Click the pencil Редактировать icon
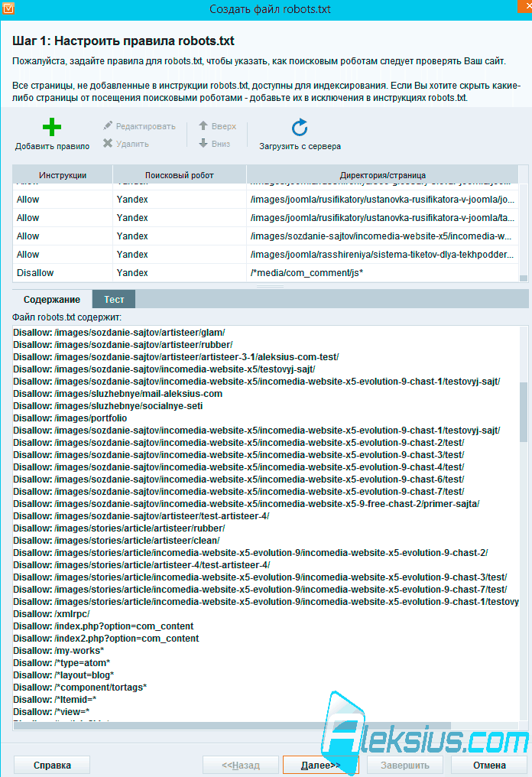532x777 pixels. [108, 126]
